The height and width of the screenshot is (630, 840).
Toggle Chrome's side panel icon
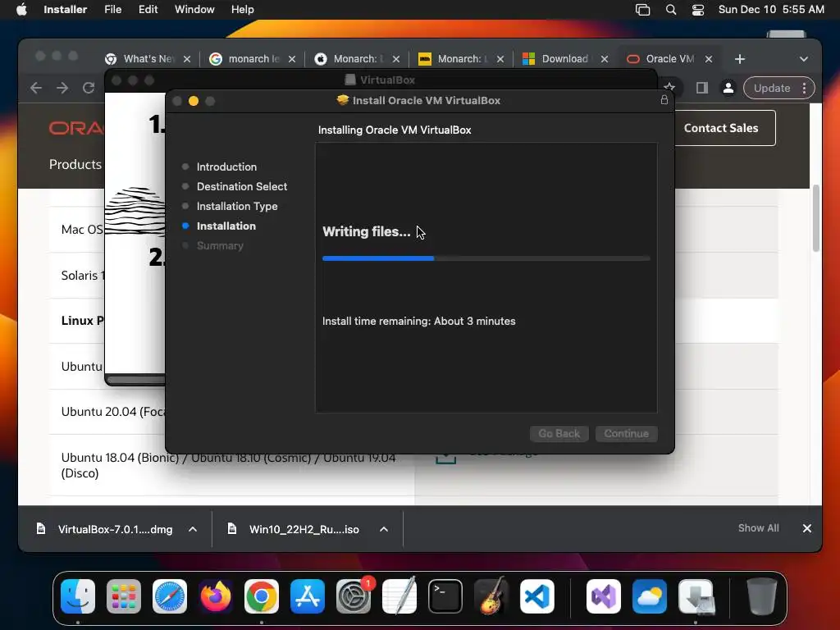[x=702, y=88]
